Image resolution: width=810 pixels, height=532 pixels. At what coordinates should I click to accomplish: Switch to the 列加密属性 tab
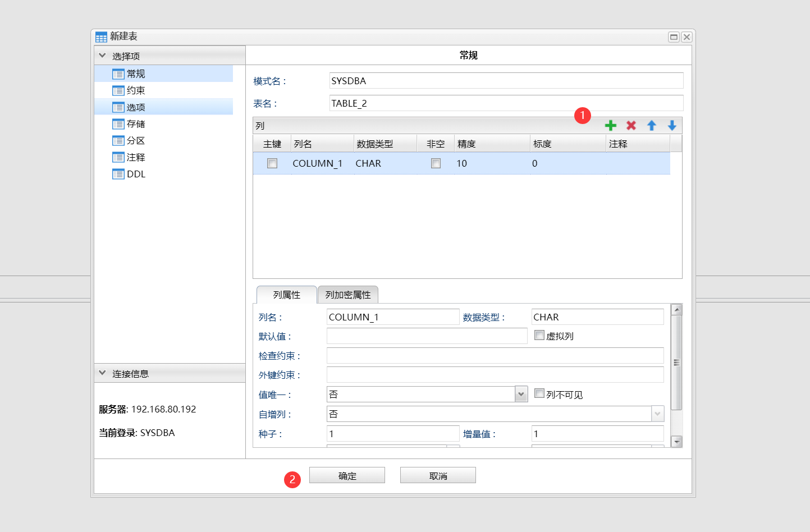[347, 294]
